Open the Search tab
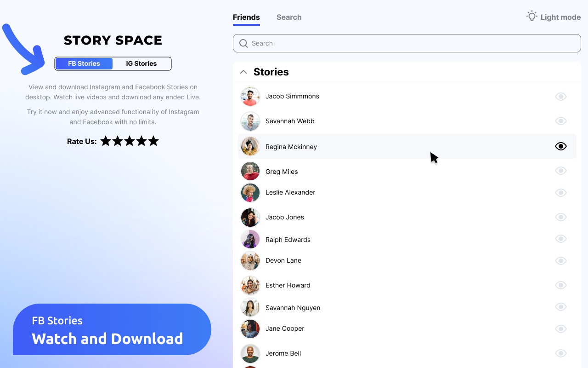 point(289,17)
